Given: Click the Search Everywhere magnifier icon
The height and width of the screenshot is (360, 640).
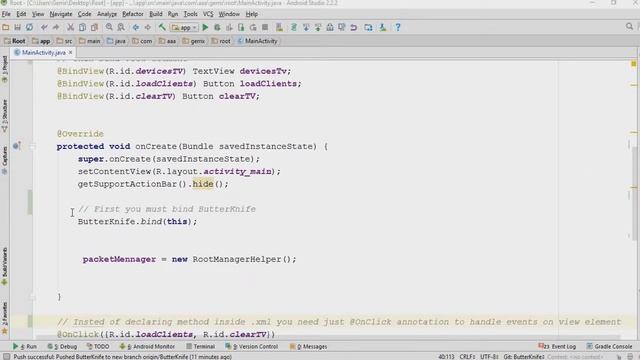Looking at the screenshot, I should 629,27.
